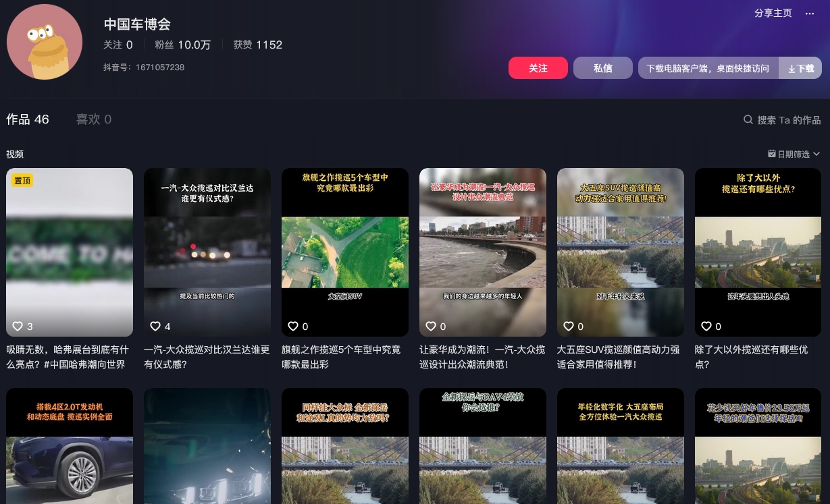Open 旗舰之作揽巡5个车型 video thumbnail
Viewport: 830px width, 504px height.
click(x=345, y=252)
